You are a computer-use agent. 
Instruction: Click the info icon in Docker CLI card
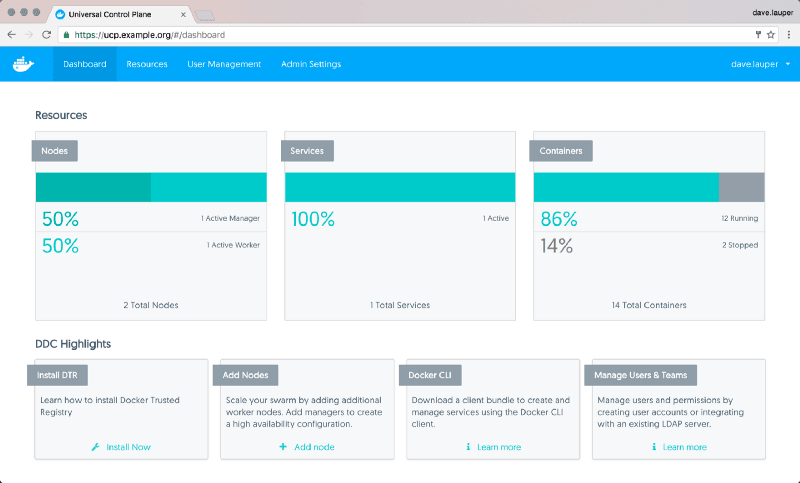tap(469, 447)
